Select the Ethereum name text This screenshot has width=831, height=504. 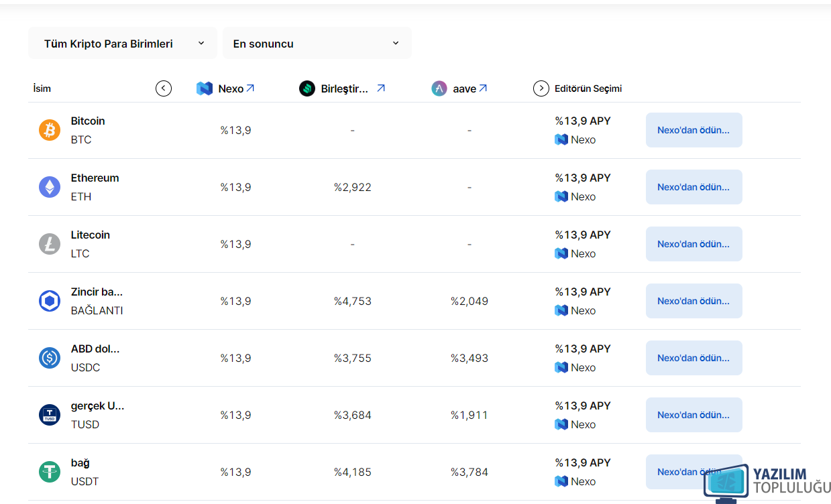[x=95, y=178]
